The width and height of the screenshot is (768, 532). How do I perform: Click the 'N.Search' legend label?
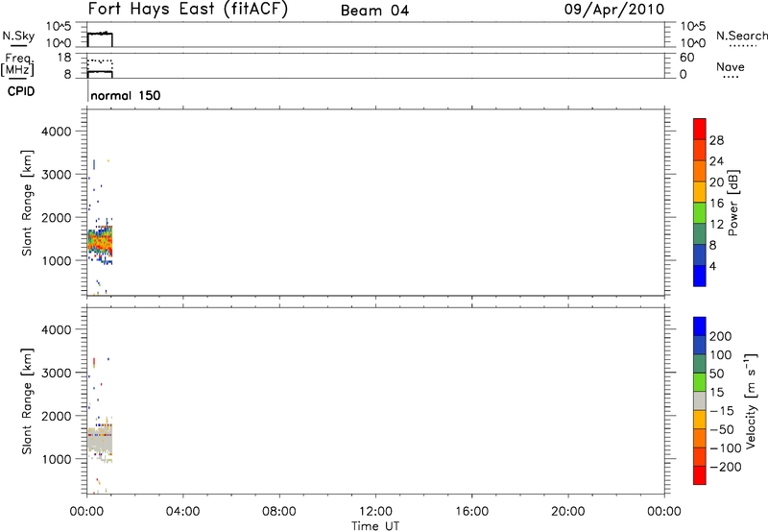[741, 36]
